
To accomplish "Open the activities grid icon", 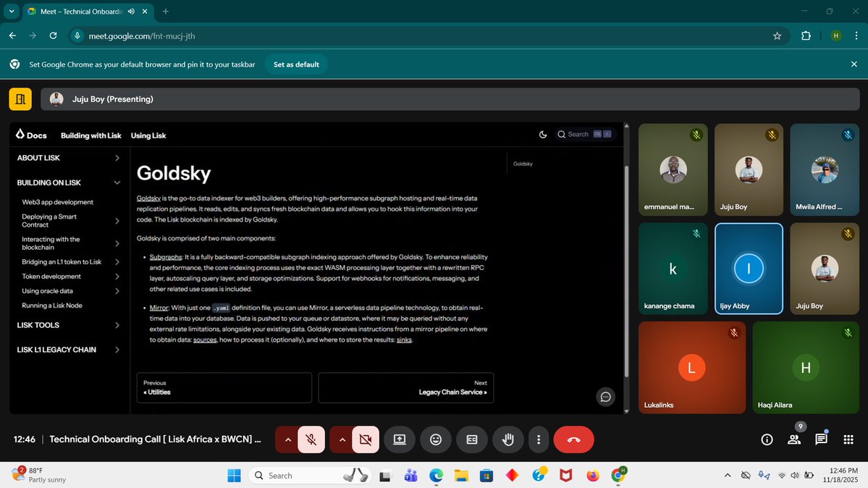I will click(x=848, y=439).
